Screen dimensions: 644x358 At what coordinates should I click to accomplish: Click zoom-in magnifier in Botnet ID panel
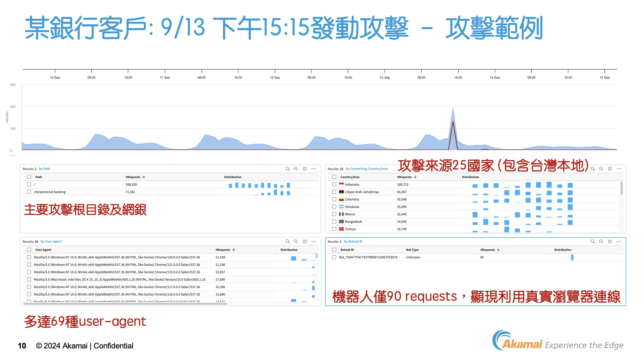[593, 242]
